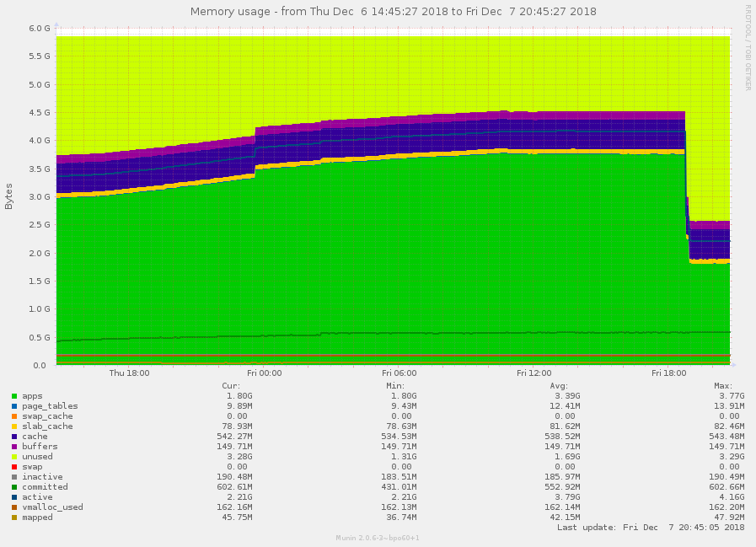
Task: Select the 'mapped' legend label
Action: click(37, 518)
